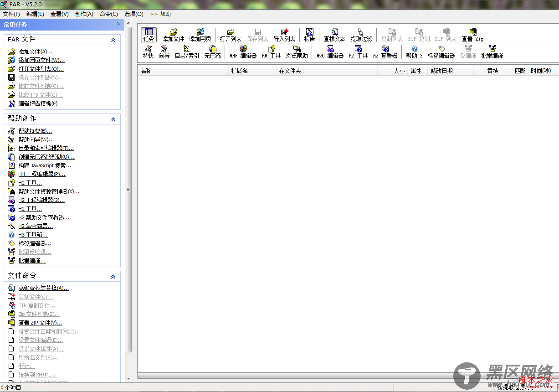The width and height of the screenshot is (559, 392).
Task: Open HxC 编辑器 toolbar icon
Action: [x=330, y=52]
